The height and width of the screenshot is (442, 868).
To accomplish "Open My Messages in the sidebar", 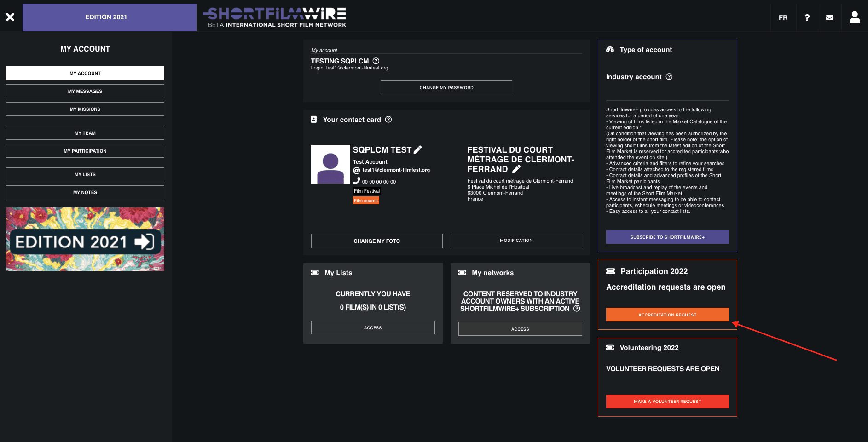I will (x=85, y=91).
